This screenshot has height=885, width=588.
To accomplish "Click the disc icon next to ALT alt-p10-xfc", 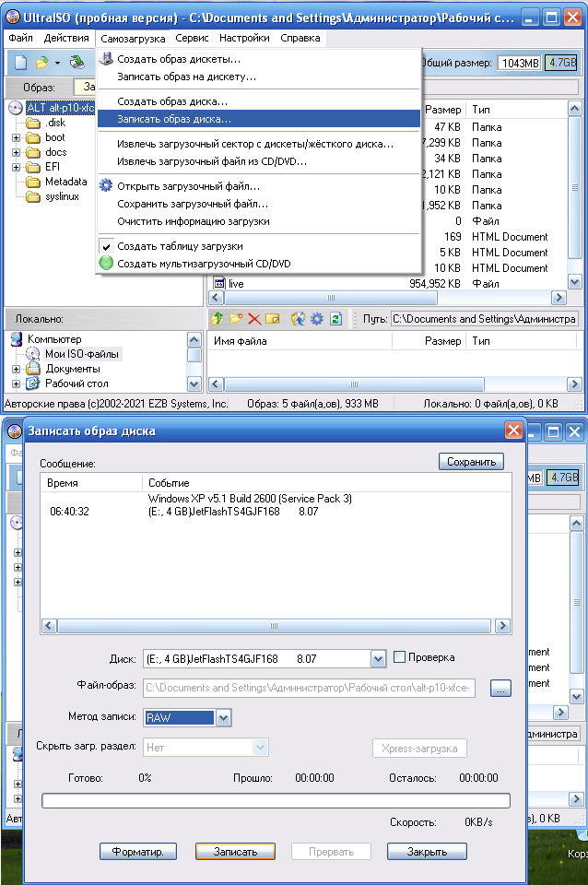I will (x=16, y=108).
